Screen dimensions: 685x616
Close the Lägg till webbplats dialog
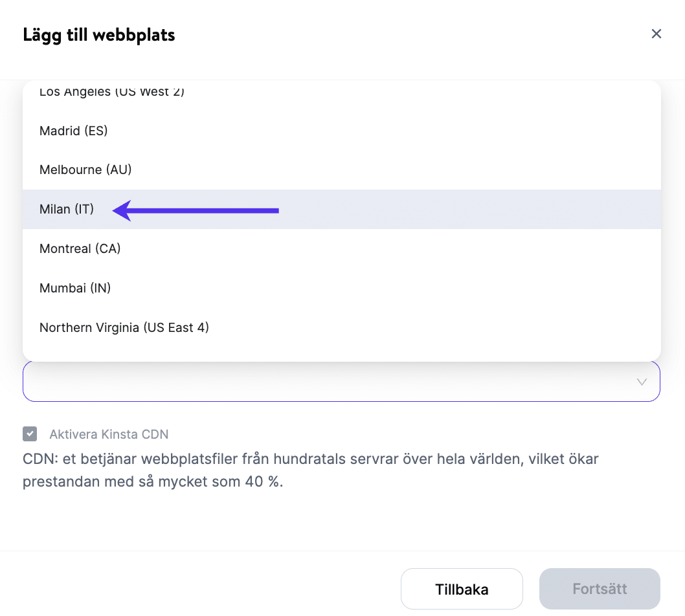[656, 34]
